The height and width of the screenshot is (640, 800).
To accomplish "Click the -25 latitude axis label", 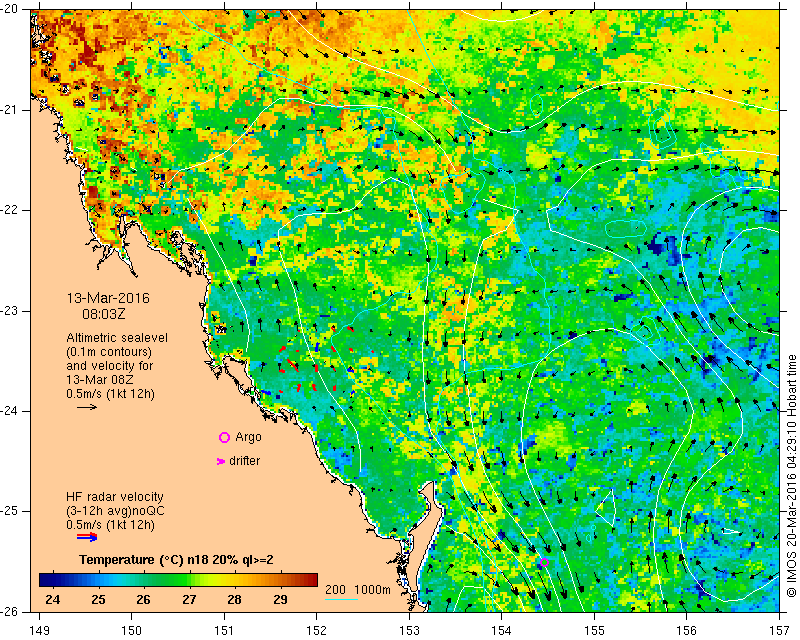I will tap(11, 511).
